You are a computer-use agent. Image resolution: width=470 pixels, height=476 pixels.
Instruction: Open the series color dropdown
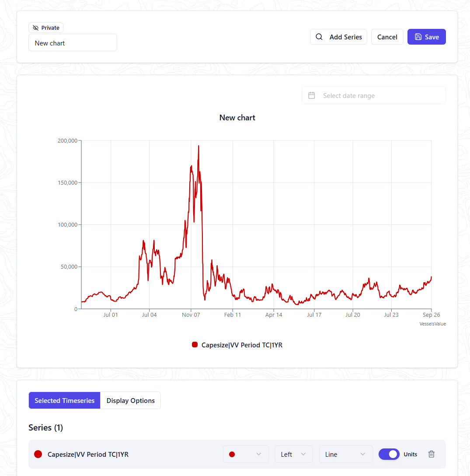point(246,454)
